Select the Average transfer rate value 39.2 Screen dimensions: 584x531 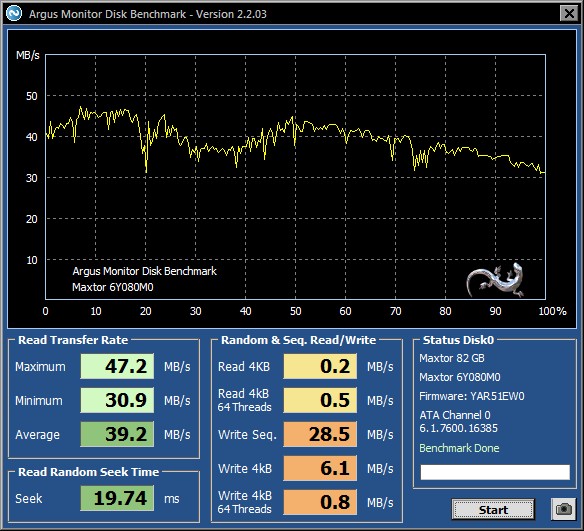pos(117,434)
